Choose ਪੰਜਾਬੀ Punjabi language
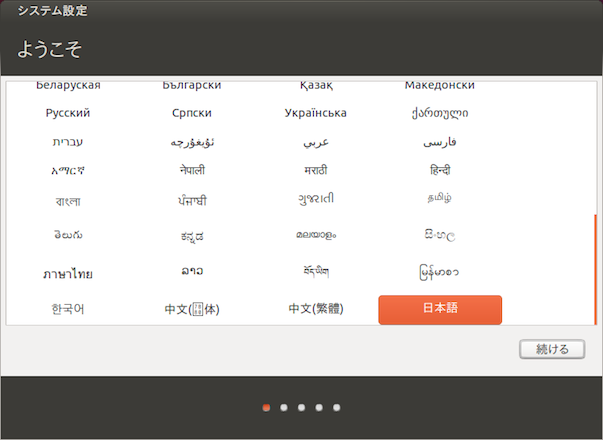This screenshot has height=440, width=603. click(192, 201)
